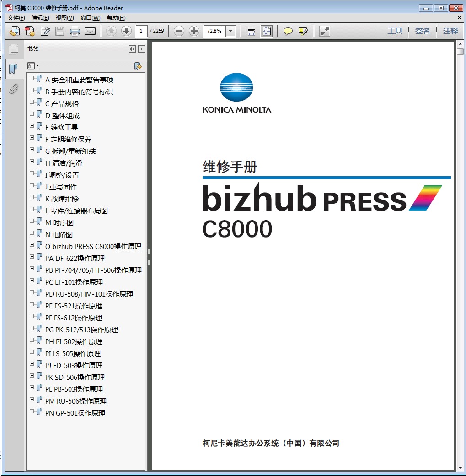Expand the 'K 故障排除' bookmark
This screenshot has width=466, height=476.
pyautogui.click(x=32, y=197)
